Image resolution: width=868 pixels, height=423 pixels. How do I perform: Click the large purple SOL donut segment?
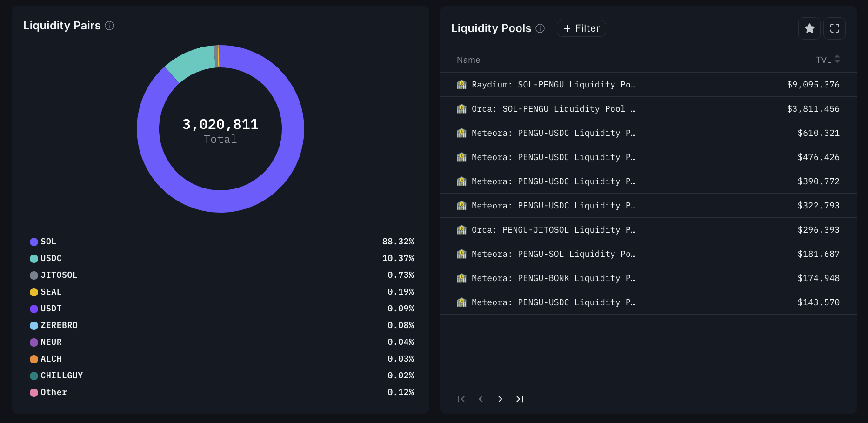coord(220,201)
